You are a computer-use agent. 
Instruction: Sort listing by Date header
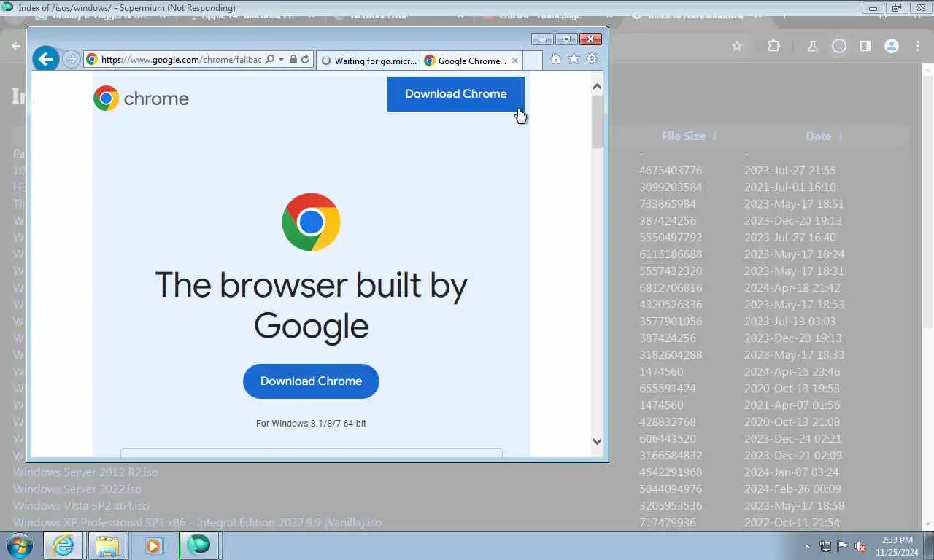[x=825, y=136]
